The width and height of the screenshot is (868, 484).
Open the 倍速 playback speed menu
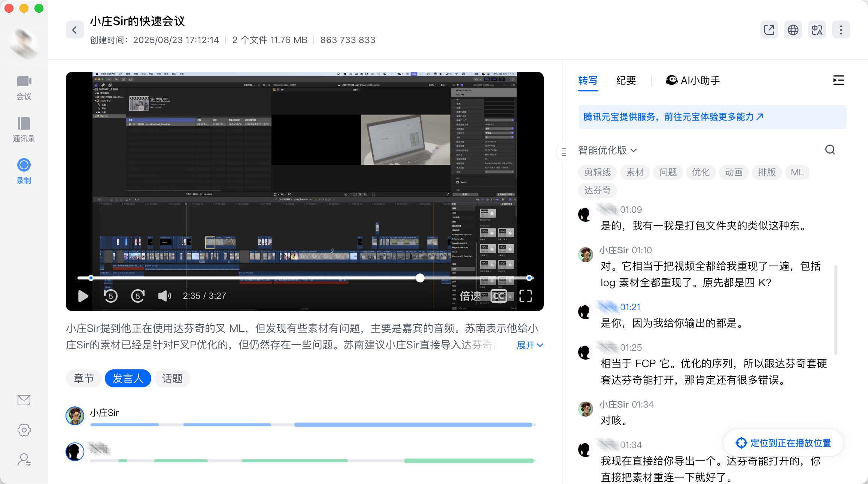470,296
